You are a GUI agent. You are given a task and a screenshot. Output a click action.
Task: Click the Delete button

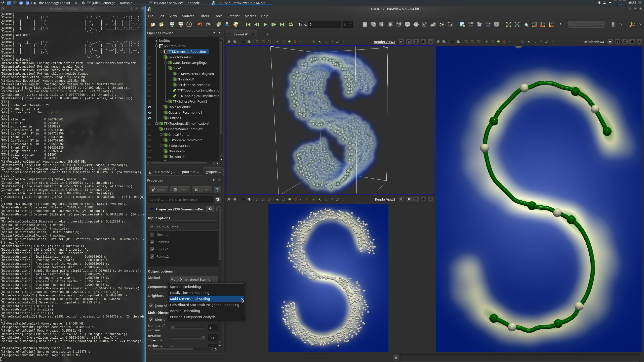click(202, 190)
